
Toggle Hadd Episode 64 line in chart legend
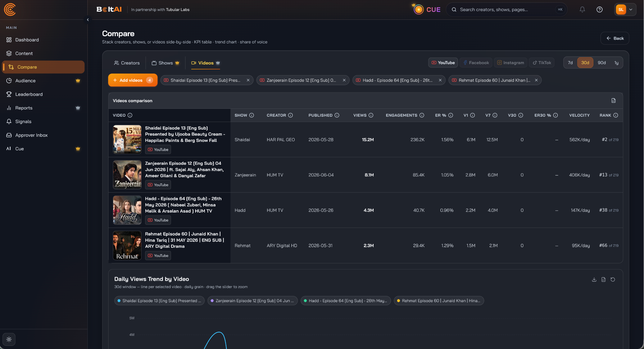(346, 301)
